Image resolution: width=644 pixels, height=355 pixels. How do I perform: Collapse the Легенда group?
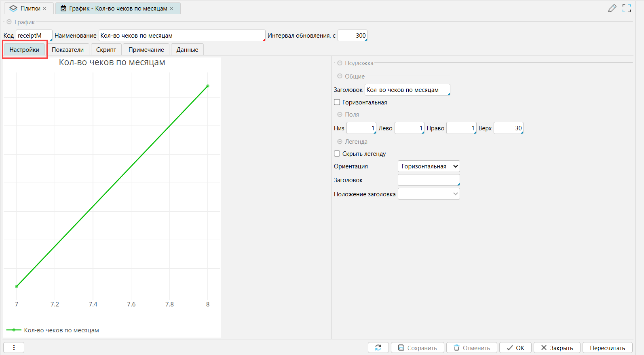tap(340, 142)
